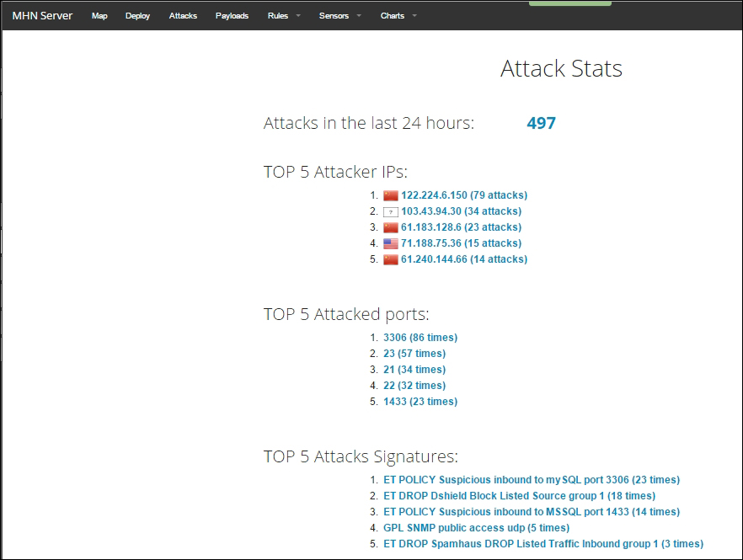
Task: Open the Payloads section
Action: coord(232,15)
